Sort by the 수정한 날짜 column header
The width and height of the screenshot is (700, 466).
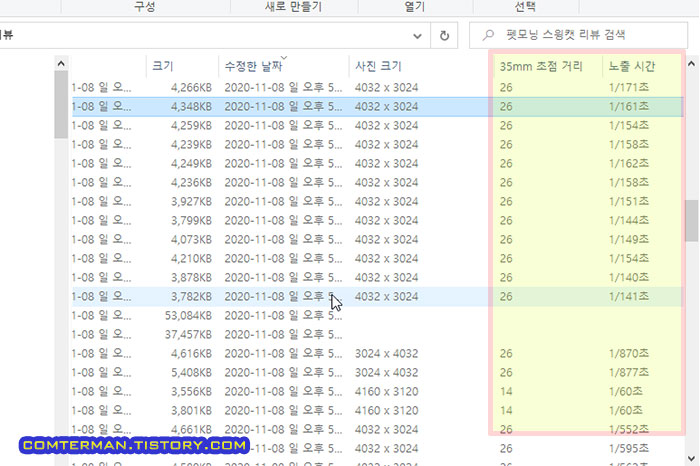[x=254, y=66]
